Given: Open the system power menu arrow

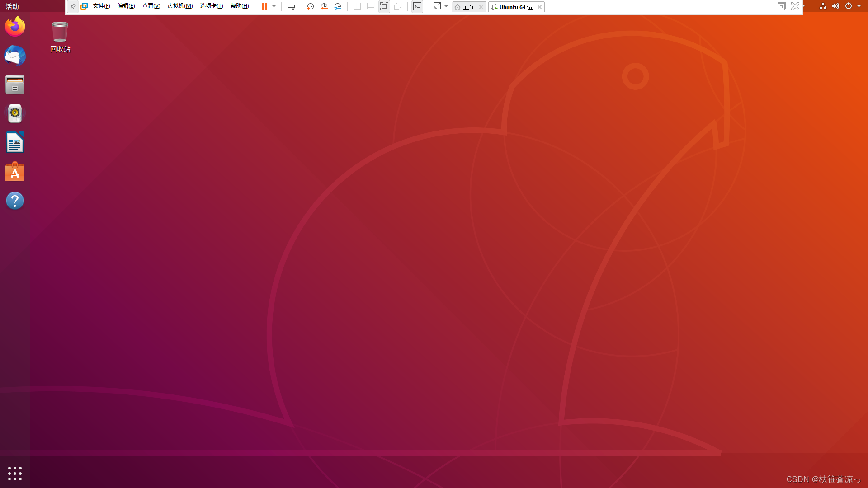Looking at the screenshot, I should 859,6.
